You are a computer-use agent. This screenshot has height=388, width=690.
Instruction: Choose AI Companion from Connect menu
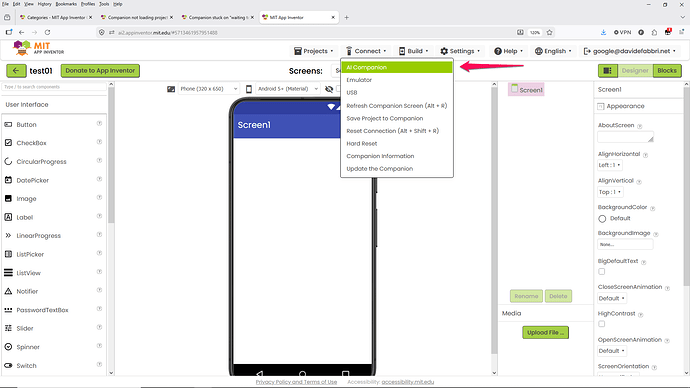pos(396,67)
